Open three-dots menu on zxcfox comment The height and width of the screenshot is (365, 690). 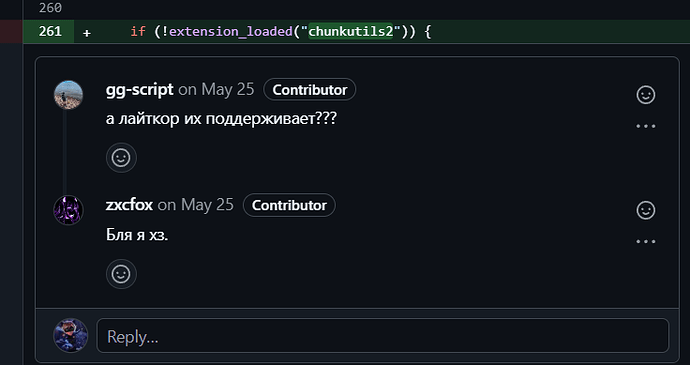pos(646,242)
